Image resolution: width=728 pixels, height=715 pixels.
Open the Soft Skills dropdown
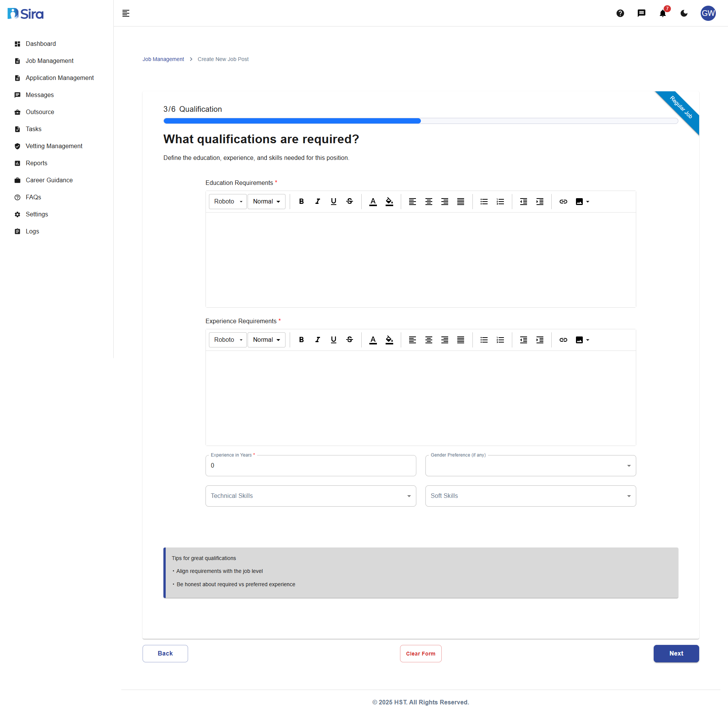click(x=530, y=496)
